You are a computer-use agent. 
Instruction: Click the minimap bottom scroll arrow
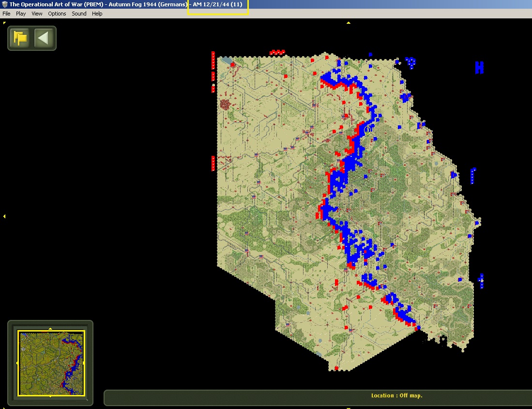[50, 396]
